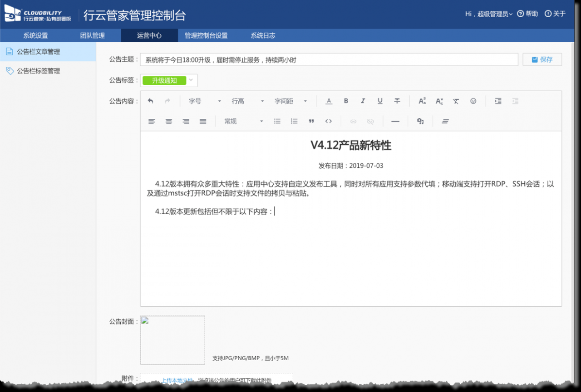The height and width of the screenshot is (392, 581).
Task: Toggle underline text formatting
Action: click(x=380, y=101)
